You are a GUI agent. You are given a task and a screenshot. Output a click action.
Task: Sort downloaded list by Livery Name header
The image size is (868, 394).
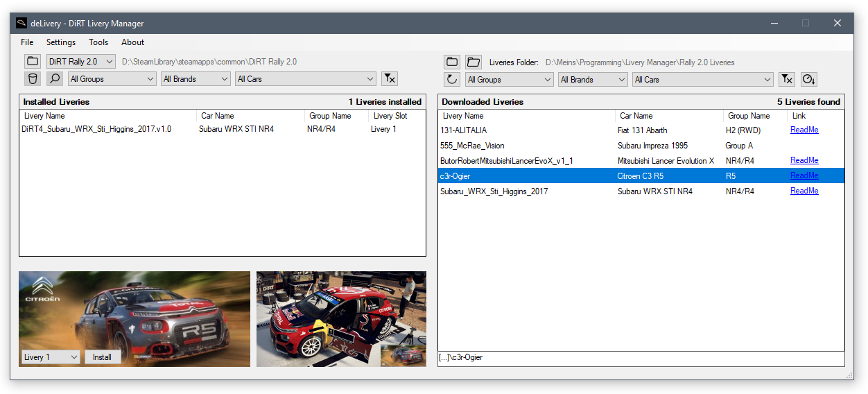526,116
